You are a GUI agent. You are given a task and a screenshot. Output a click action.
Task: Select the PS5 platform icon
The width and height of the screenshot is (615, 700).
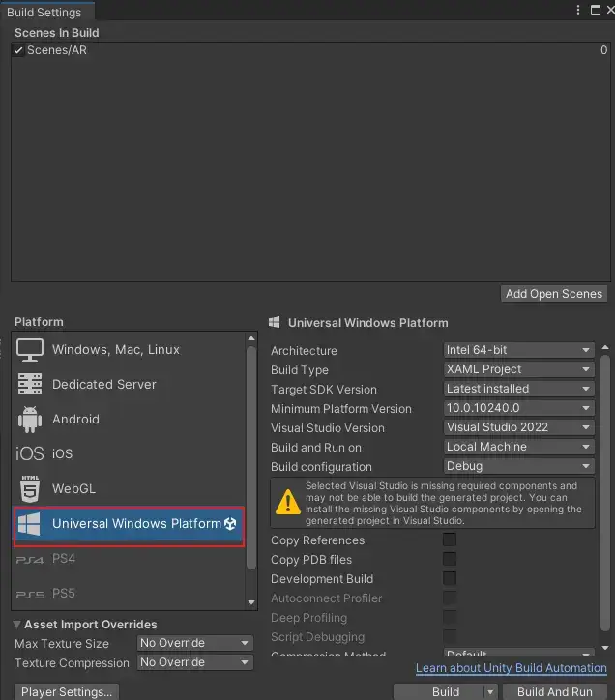pos(30,594)
